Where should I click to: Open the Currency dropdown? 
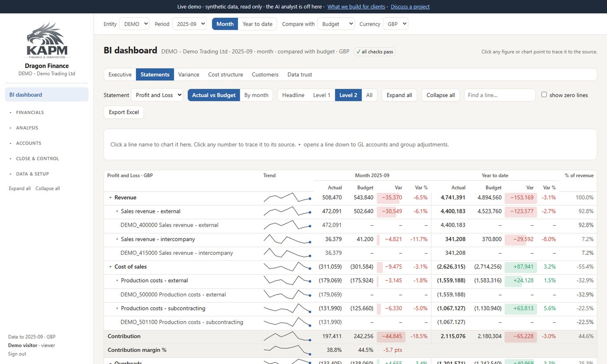pos(395,24)
